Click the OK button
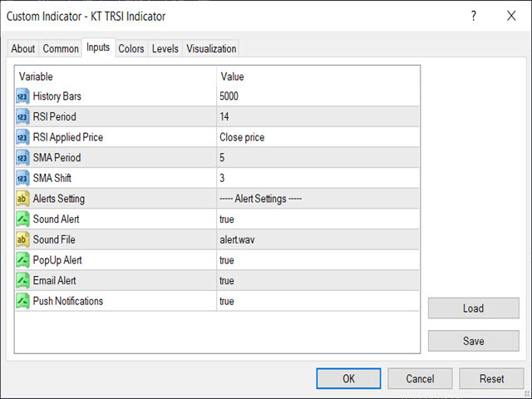The width and height of the screenshot is (532, 399). 348,378
